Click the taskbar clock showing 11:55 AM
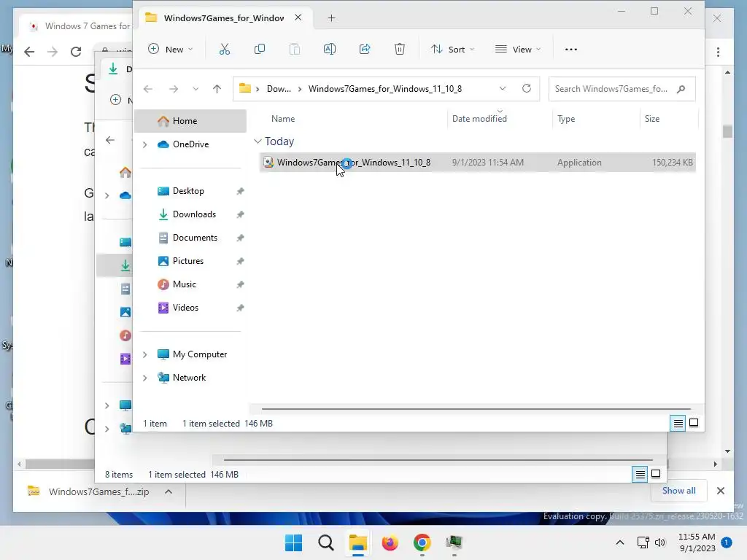 pyautogui.click(x=697, y=542)
